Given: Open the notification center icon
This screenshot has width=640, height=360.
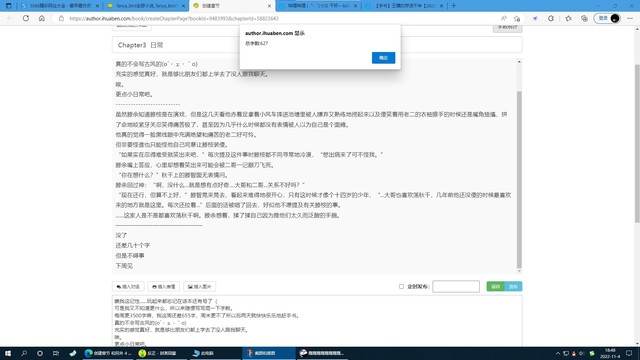Looking at the screenshot, I should point(629,353).
